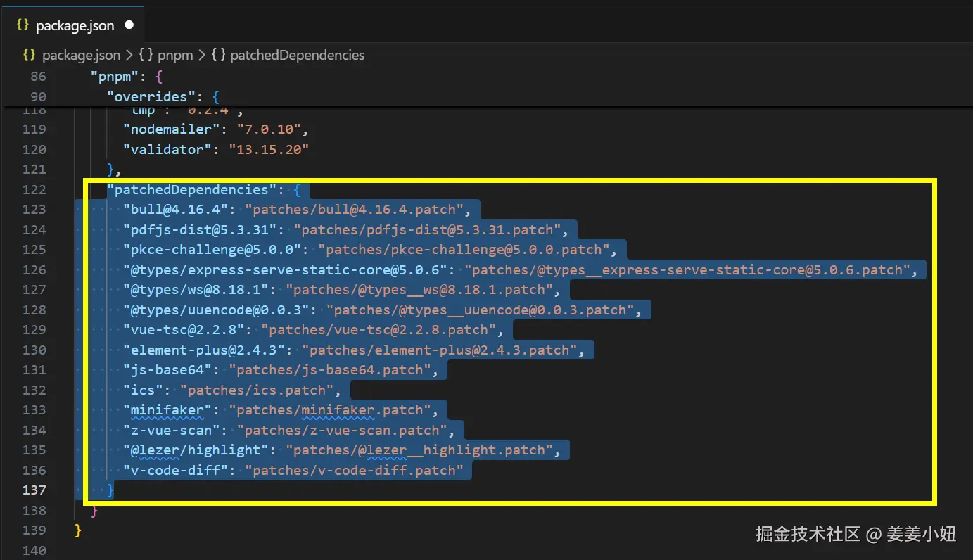The image size is (973, 560).
Task: Click the braces icon before patchedDependencies breadcrumb
Action: tap(218, 55)
